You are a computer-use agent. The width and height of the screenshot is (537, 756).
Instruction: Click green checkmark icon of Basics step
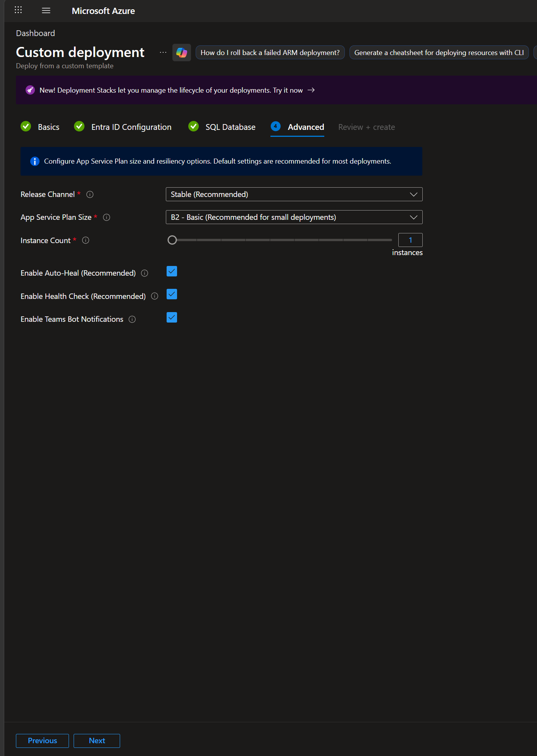click(x=26, y=126)
